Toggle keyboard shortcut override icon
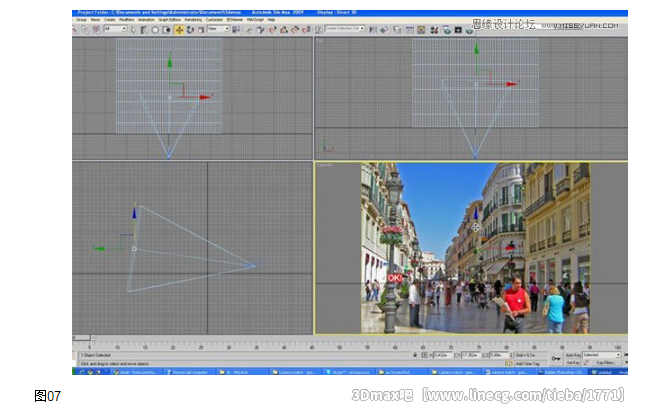This screenshot has width=664, height=414. (260, 30)
